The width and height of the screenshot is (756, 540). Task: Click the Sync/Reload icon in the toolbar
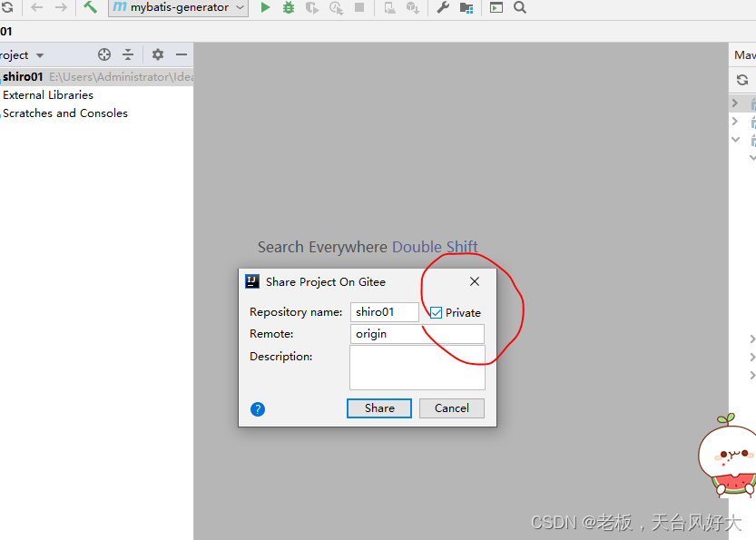pyautogui.click(x=6, y=7)
